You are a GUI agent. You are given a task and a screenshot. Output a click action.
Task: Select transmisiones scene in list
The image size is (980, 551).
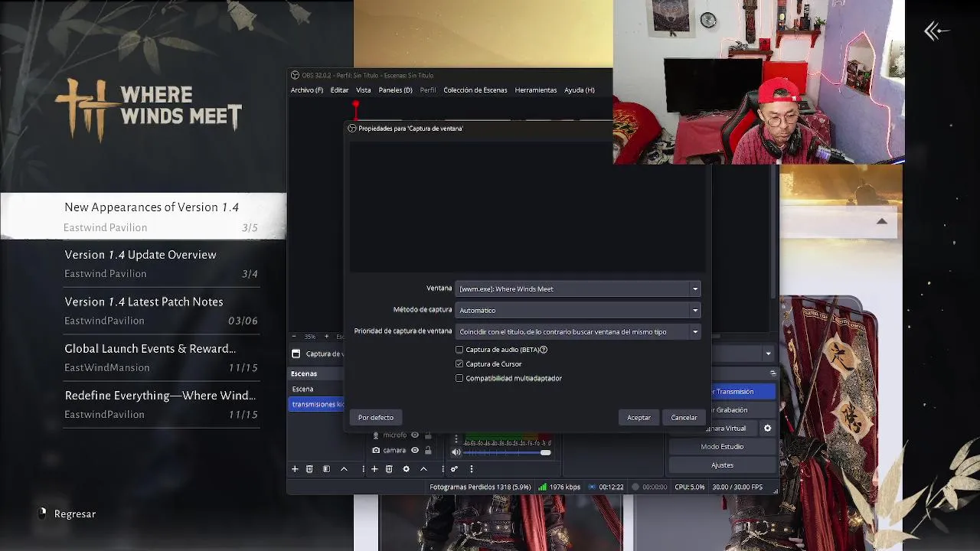coord(317,404)
